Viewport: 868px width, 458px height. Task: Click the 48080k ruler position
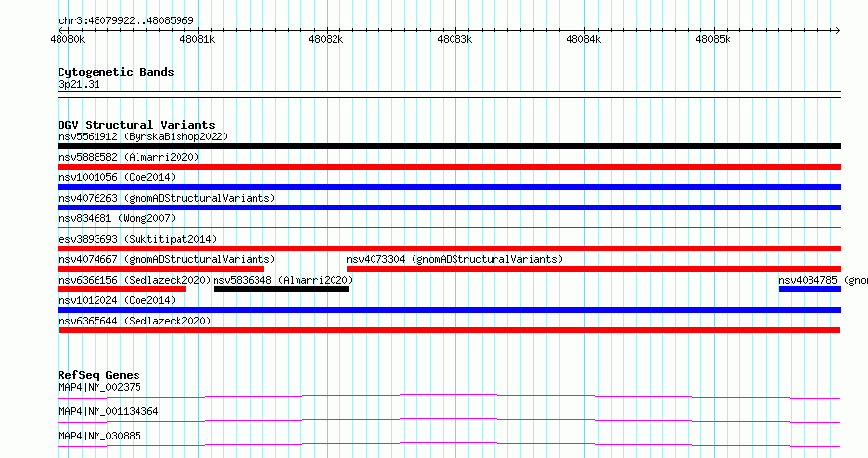[x=67, y=39]
